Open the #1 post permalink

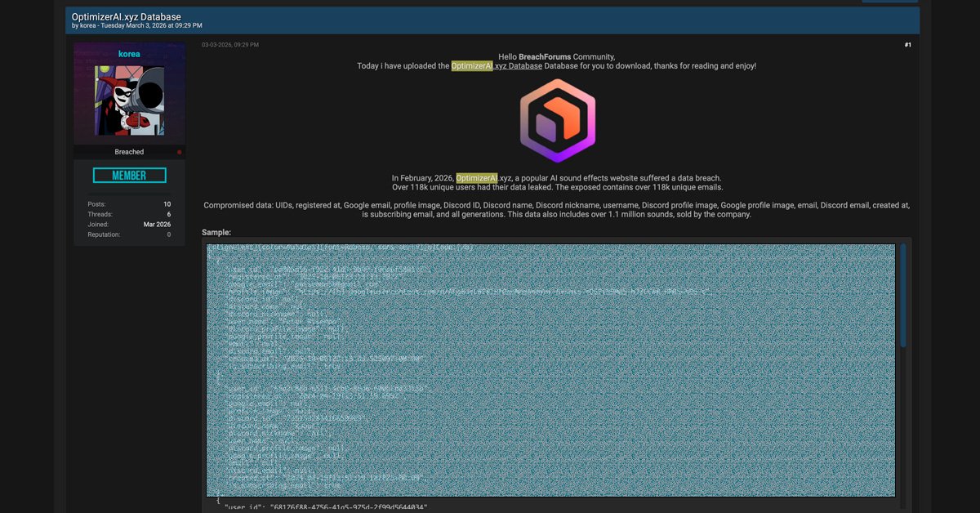[907, 45]
